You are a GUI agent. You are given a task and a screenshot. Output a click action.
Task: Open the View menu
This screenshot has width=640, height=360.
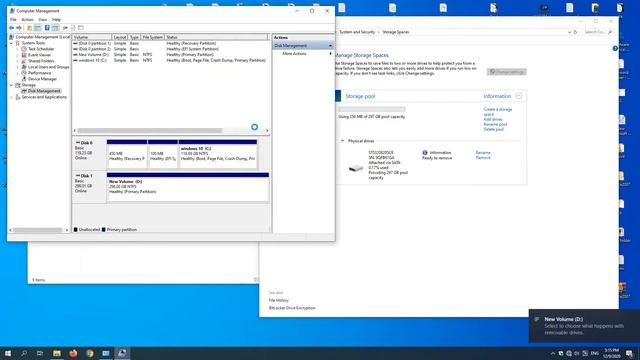coord(42,19)
